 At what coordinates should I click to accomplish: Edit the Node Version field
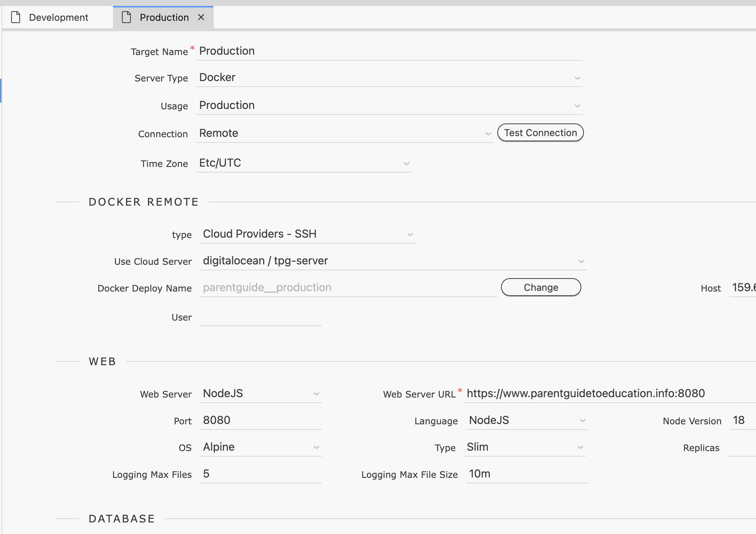pos(743,420)
